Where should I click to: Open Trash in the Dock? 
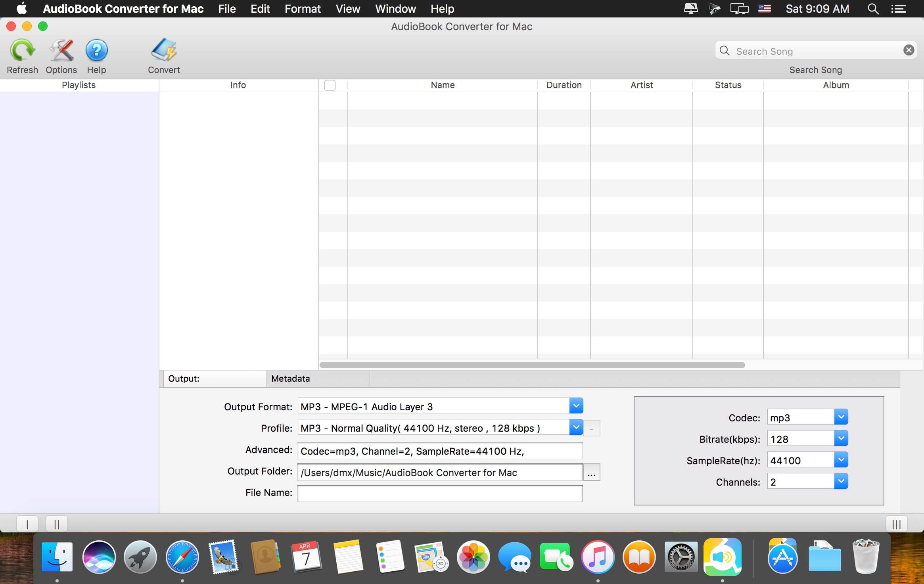tap(866, 557)
